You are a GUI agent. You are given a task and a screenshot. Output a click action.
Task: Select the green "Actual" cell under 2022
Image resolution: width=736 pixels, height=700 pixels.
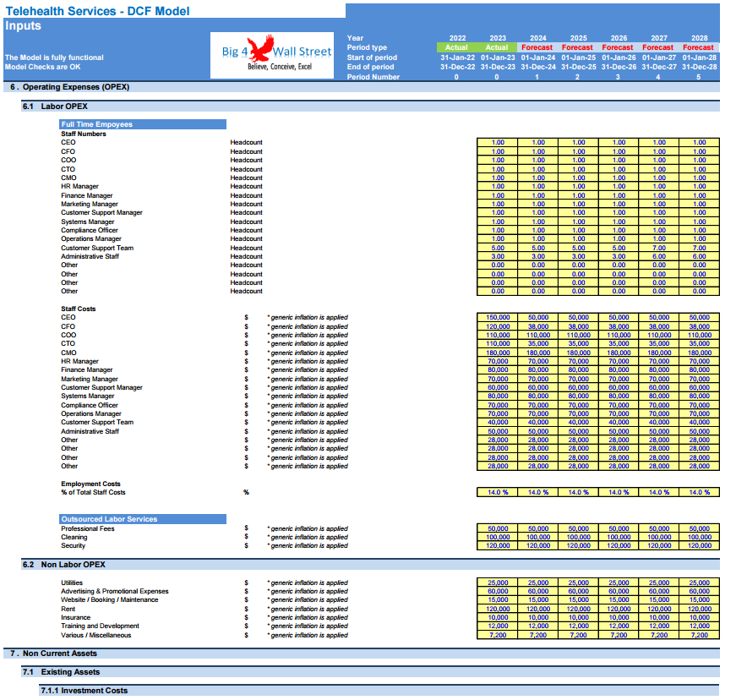pyautogui.click(x=456, y=47)
